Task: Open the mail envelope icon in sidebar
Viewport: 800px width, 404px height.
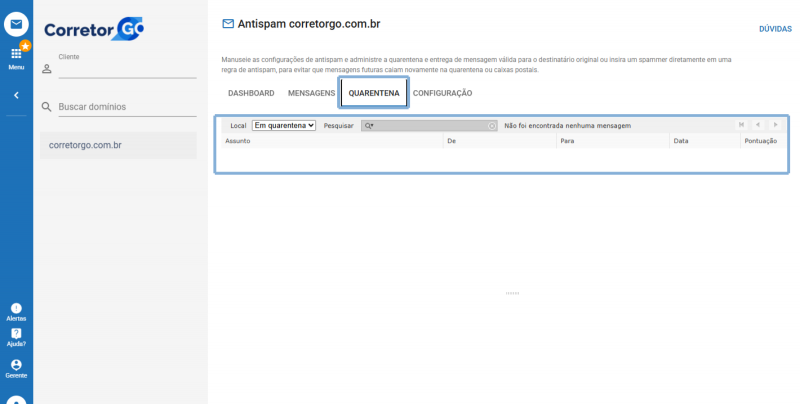Action: tap(16, 24)
